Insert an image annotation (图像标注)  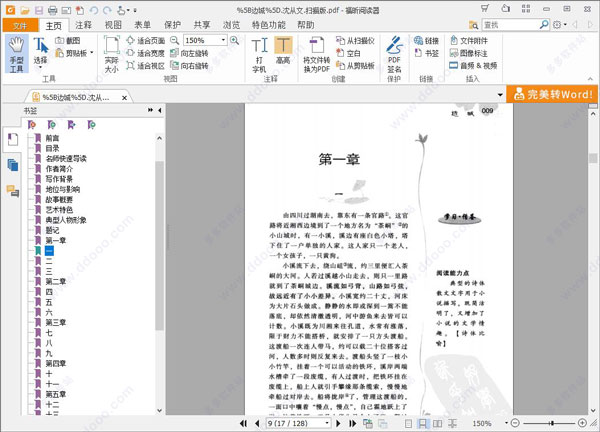tap(469, 53)
